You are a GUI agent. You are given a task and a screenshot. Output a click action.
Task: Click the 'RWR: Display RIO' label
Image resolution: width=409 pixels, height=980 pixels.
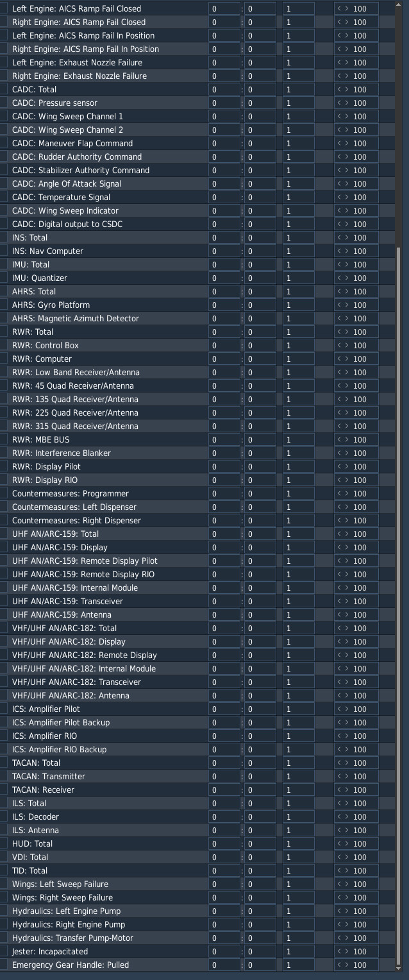point(45,480)
